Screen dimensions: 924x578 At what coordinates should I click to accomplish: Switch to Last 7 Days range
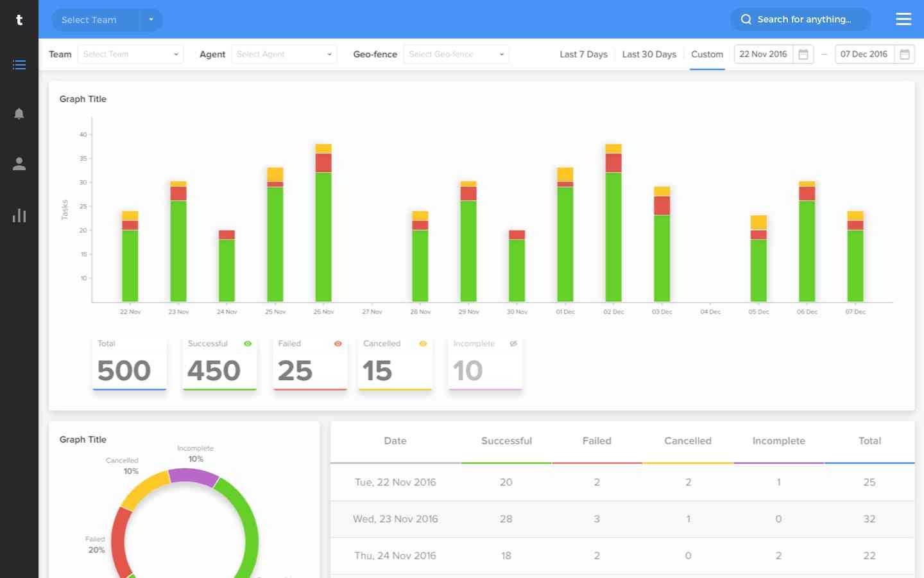pyautogui.click(x=583, y=55)
